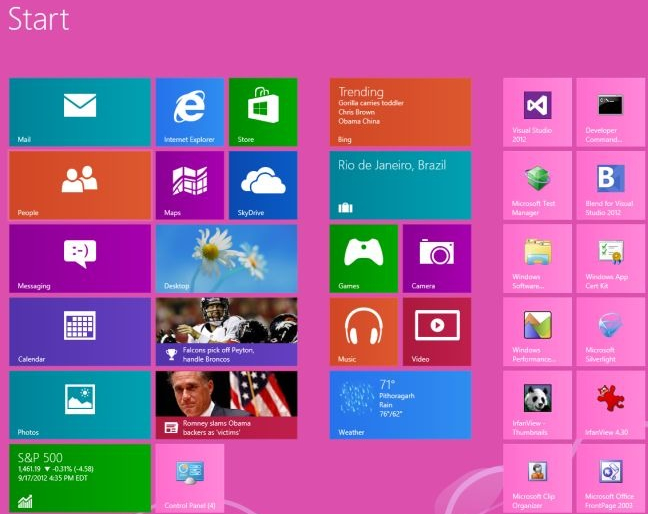This screenshot has height=514, width=648.
Task: Open the Mail tile
Action: pos(80,112)
